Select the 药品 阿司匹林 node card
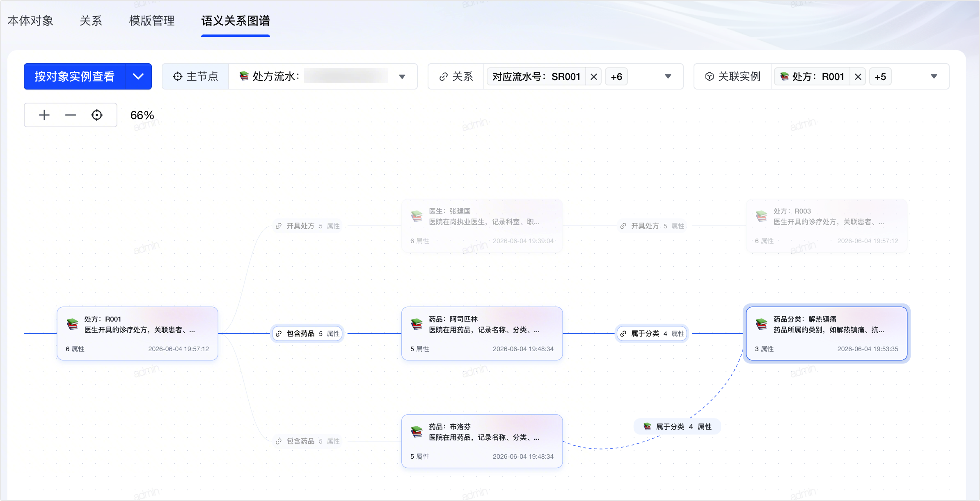 click(482, 333)
